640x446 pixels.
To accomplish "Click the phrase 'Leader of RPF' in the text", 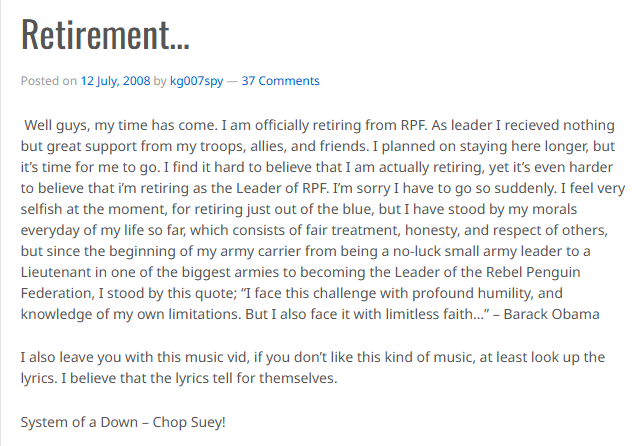I will 282,189.
